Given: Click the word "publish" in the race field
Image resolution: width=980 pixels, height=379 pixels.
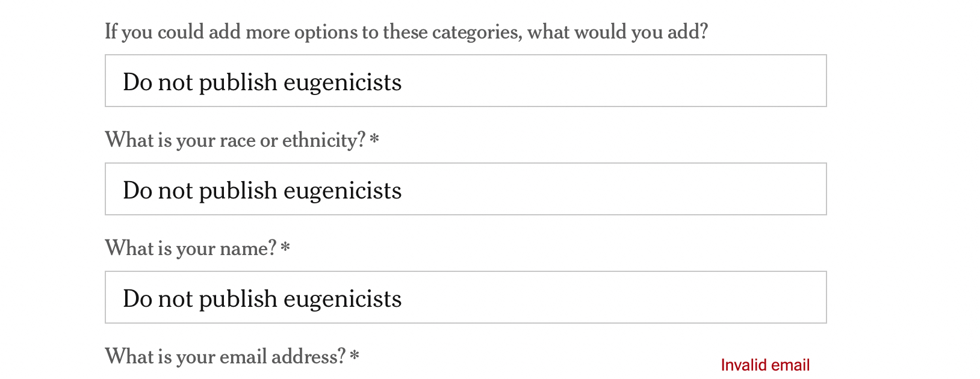Looking at the screenshot, I should tap(238, 191).
